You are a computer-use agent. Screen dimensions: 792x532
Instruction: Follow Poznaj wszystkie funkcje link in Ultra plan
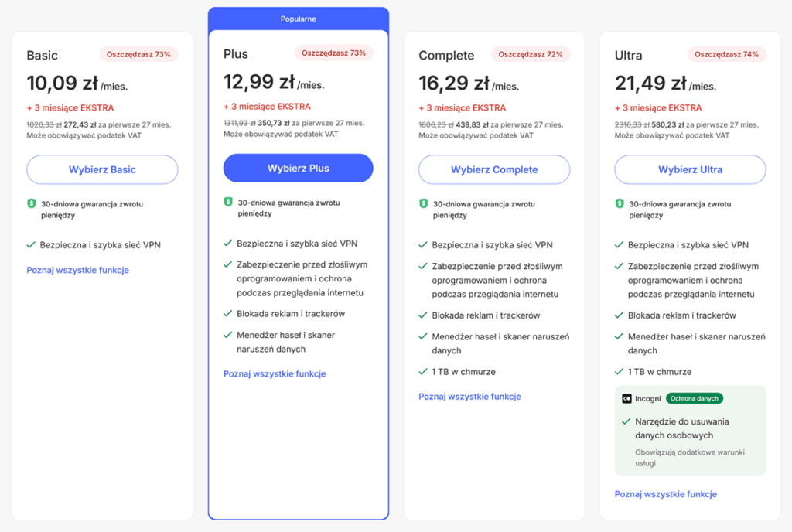click(666, 494)
